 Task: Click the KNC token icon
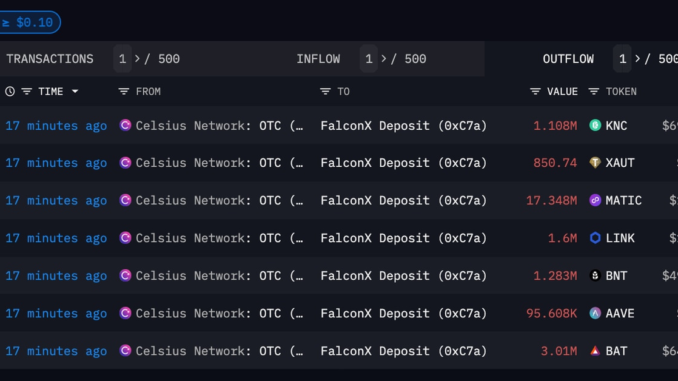point(595,125)
